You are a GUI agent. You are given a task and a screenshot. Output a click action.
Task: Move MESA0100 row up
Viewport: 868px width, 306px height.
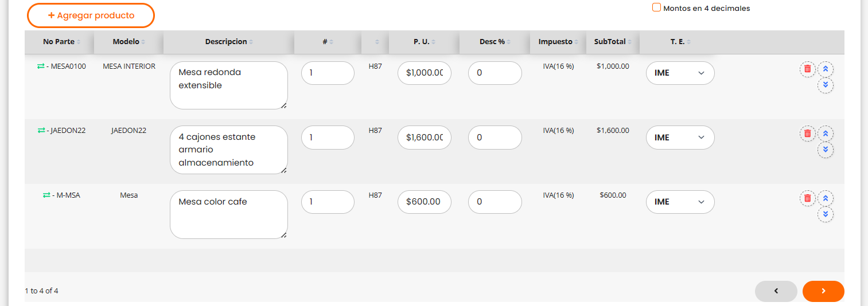coord(826,69)
